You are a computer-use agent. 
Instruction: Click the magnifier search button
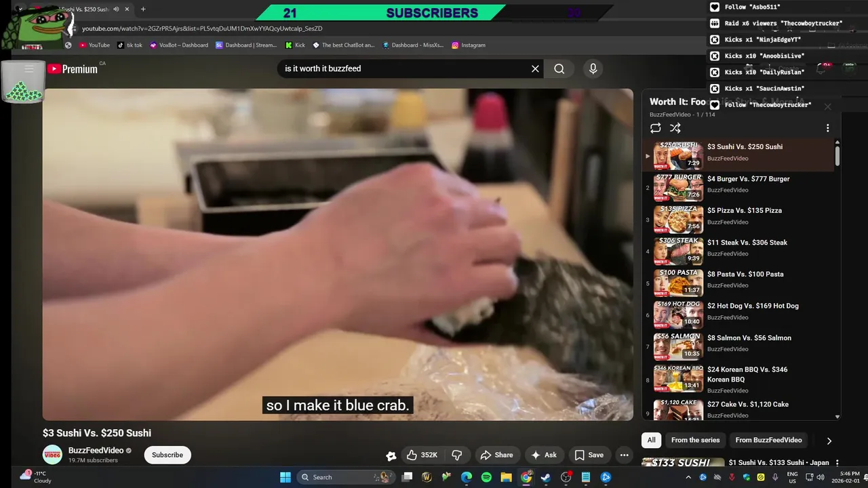[559, 68]
